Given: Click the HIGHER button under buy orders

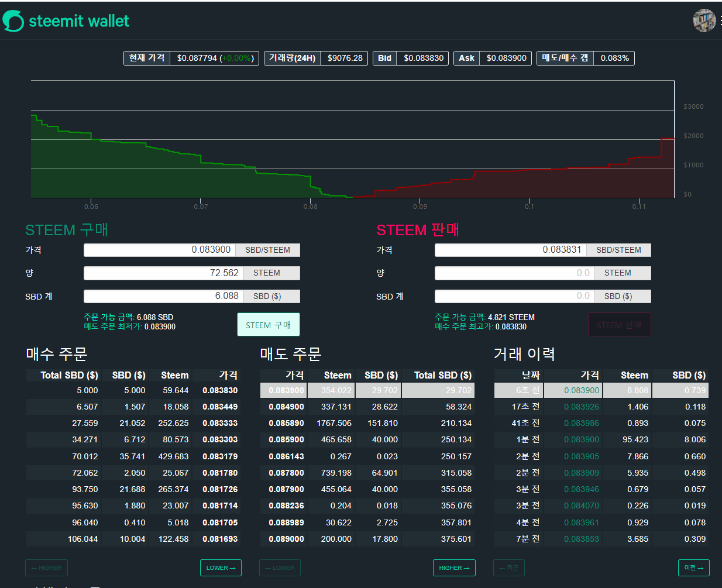Looking at the screenshot, I should tap(46, 568).
